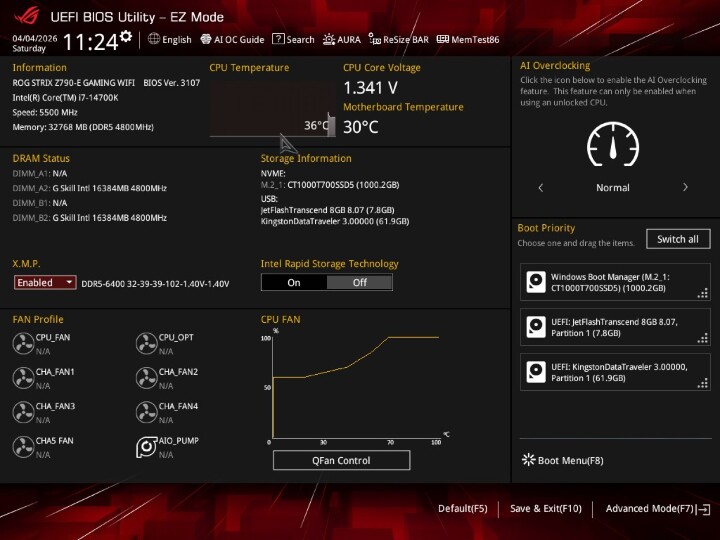Launch MemTest86
The width and height of the screenshot is (720, 540).
point(468,39)
